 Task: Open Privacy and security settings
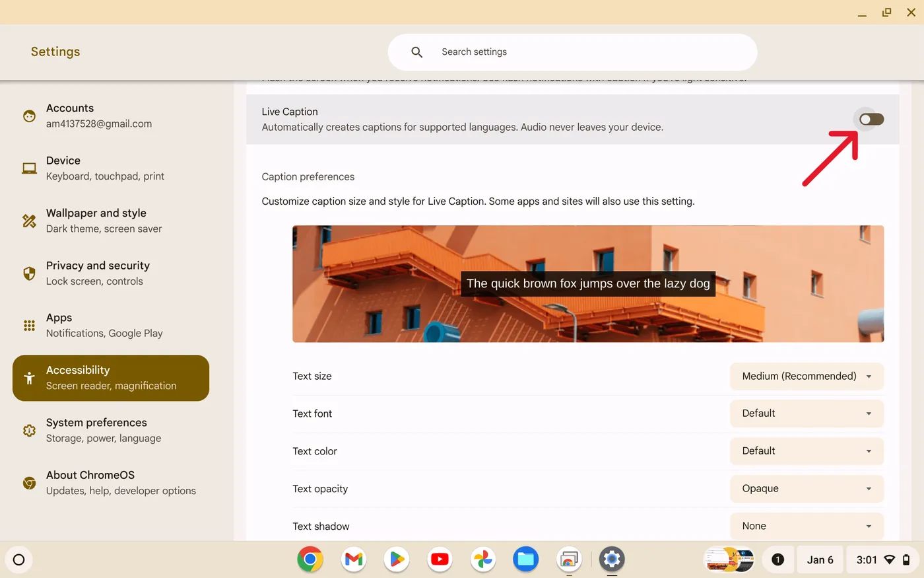click(111, 273)
